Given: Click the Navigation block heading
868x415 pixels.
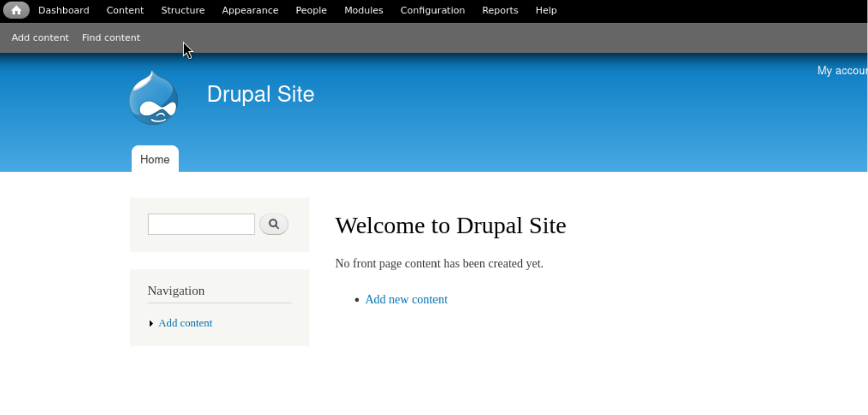Looking at the screenshot, I should tap(176, 291).
